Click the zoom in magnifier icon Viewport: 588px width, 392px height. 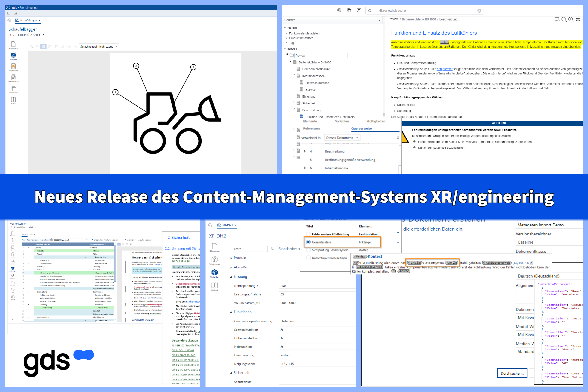(x=571, y=20)
